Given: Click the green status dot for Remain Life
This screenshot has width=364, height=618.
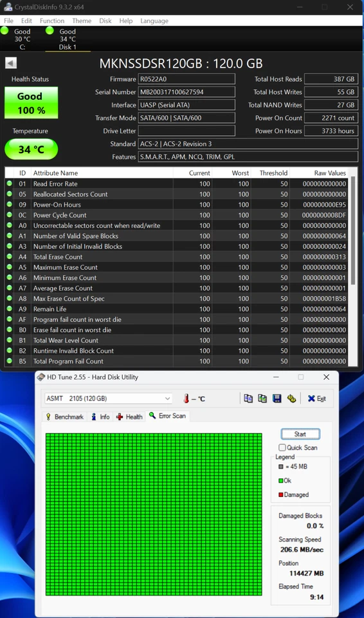Looking at the screenshot, I should coord(9,309).
